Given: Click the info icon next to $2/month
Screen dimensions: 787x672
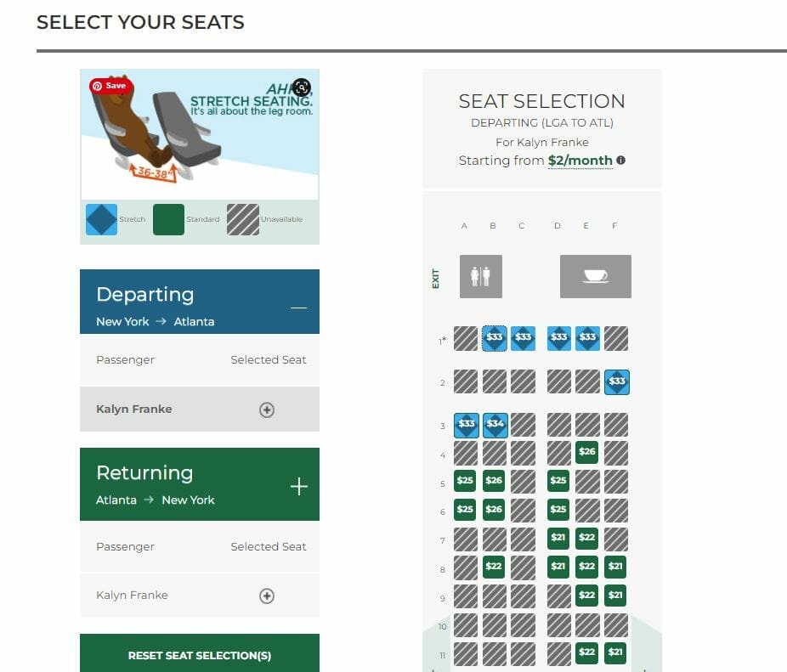Looking at the screenshot, I should tap(621, 160).
